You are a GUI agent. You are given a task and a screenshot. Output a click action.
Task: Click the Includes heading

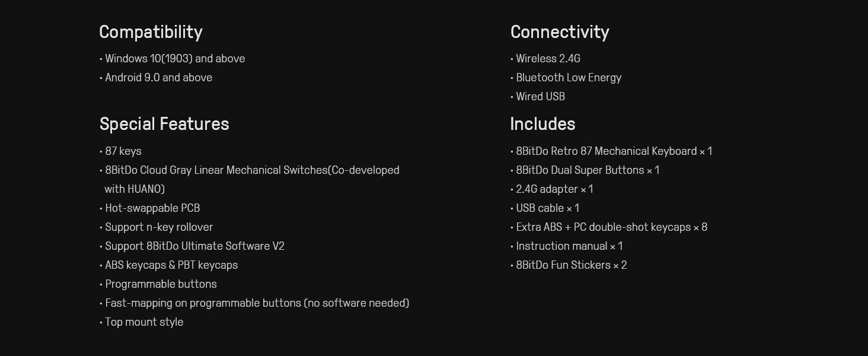[x=542, y=124]
